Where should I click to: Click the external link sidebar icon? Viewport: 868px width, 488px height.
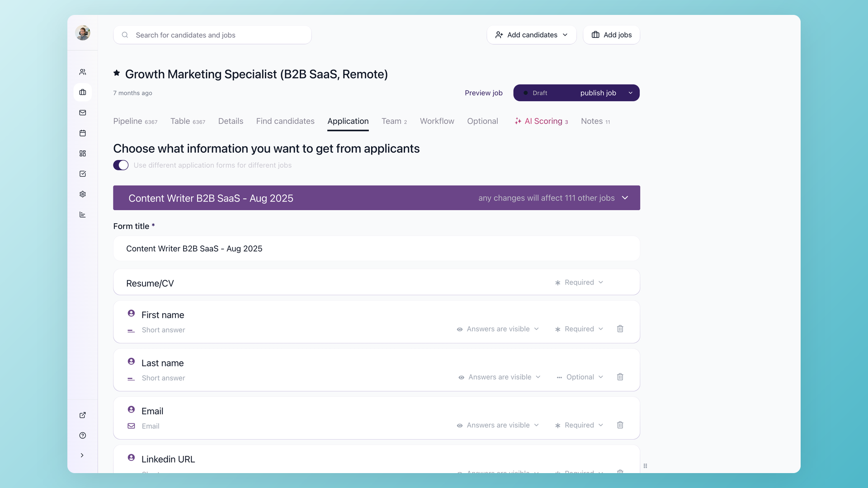point(83,415)
